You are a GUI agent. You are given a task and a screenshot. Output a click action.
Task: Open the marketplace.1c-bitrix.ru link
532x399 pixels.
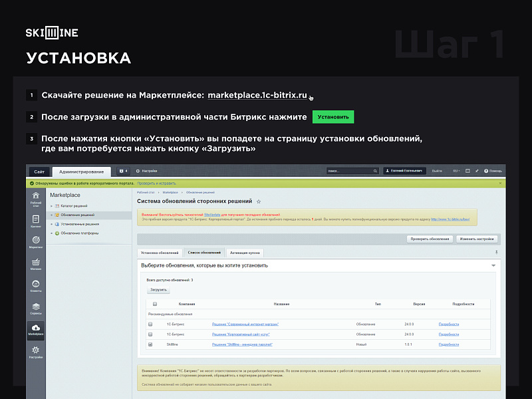[256, 94]
